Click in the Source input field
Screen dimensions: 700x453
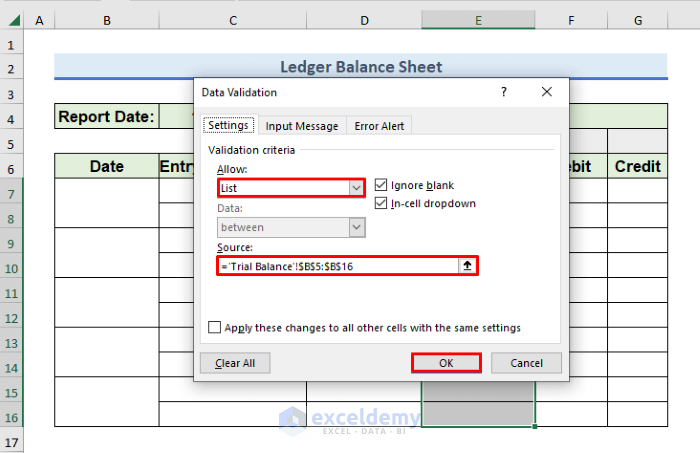coord(338,266)
